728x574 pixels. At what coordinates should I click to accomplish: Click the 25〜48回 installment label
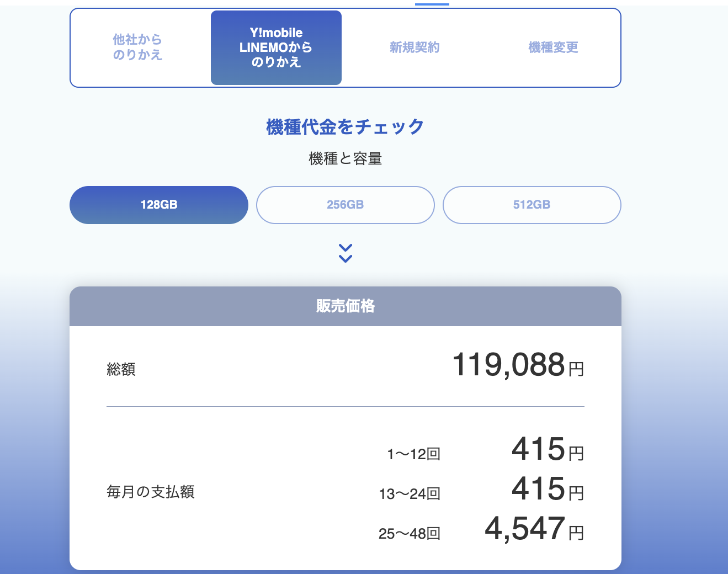pyautogui.click(x=410, y=534)
